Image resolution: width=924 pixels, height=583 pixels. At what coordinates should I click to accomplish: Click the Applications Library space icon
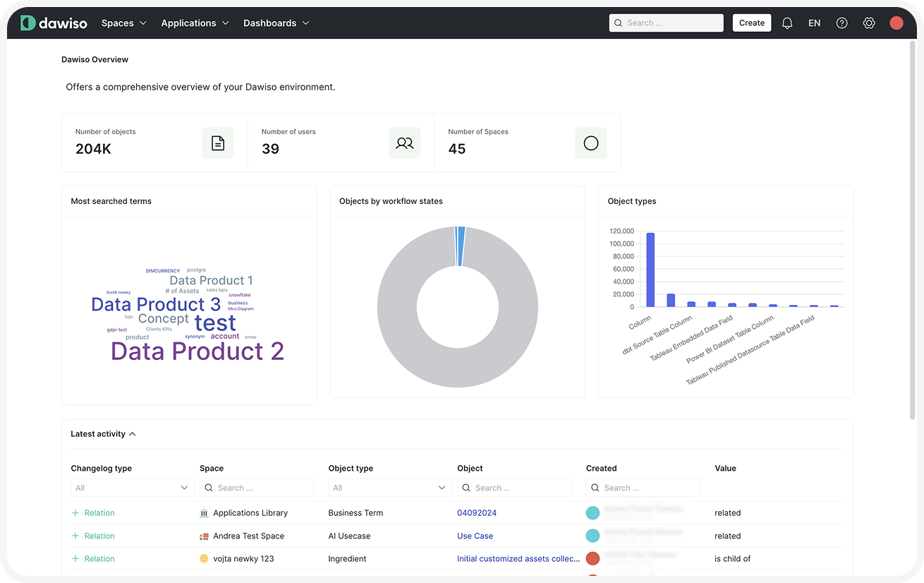coord(204,512)
